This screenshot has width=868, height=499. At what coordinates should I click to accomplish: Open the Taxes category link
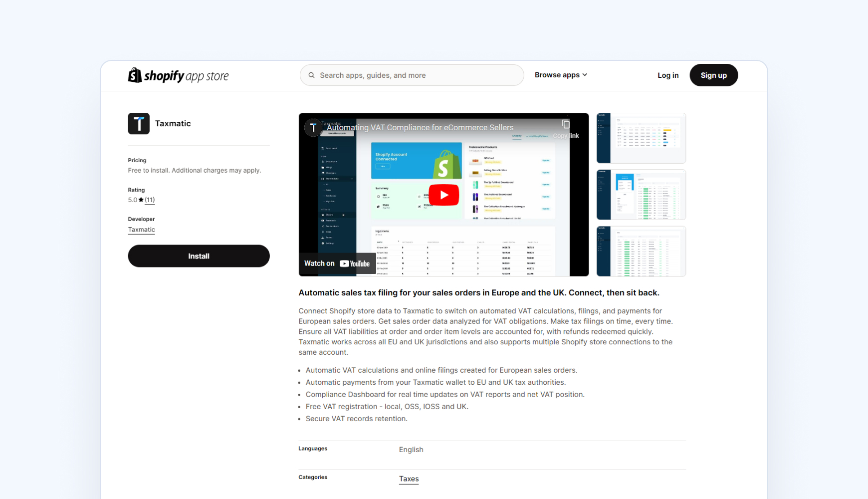point(409,479)
